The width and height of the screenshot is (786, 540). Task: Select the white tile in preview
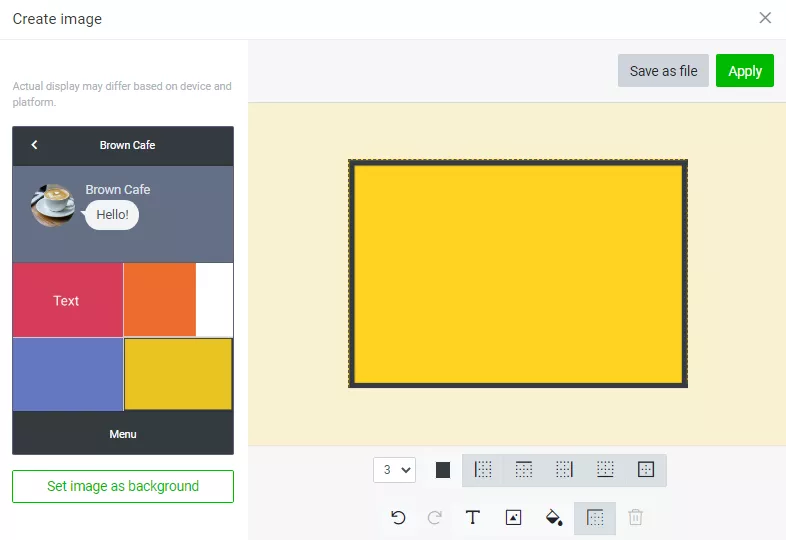coord(215,300)
